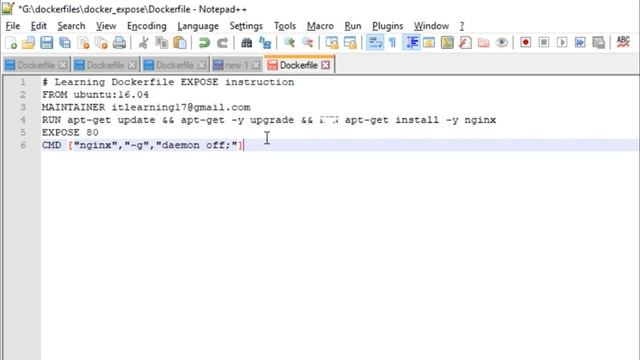
Task: Open the question mark help menu
Action: tap(462, 26)
